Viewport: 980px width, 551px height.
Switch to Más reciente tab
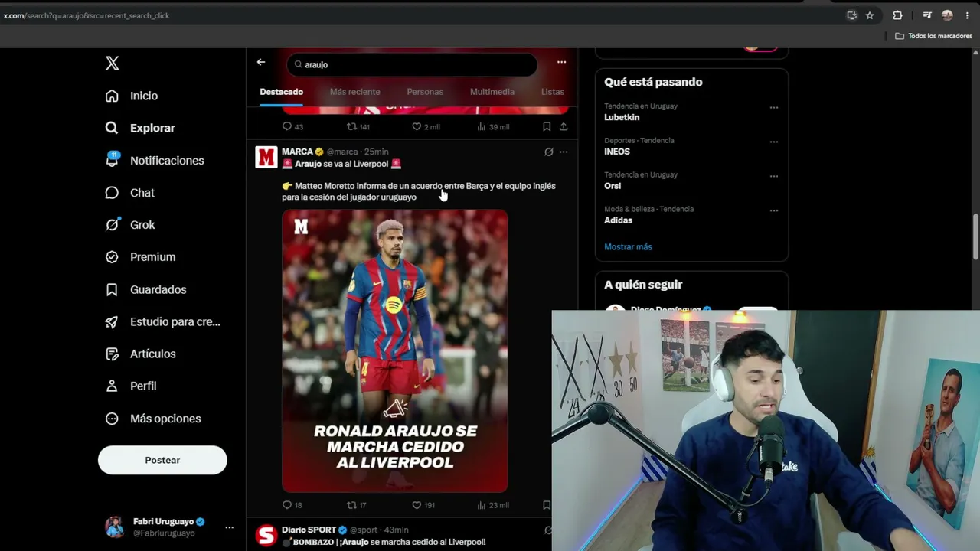tap(354, 92)
